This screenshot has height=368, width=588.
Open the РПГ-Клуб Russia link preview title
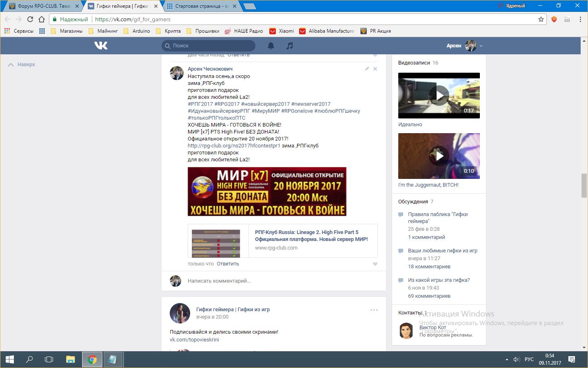[x=311, y=236]
